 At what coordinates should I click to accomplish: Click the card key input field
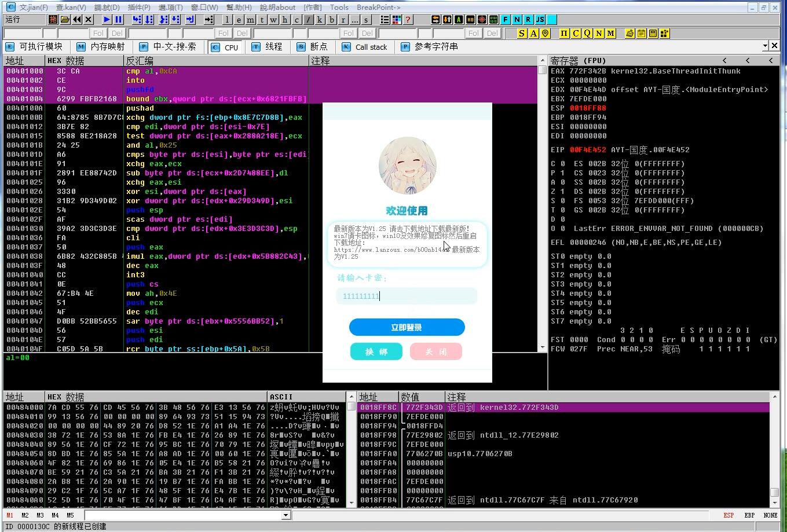[x=407, y=296]
